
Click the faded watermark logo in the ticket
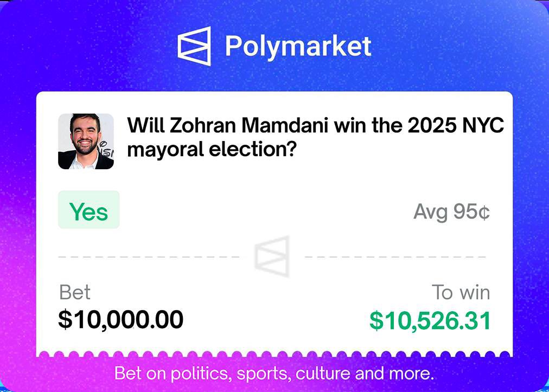pyautogui.click(x=272, y=256)
